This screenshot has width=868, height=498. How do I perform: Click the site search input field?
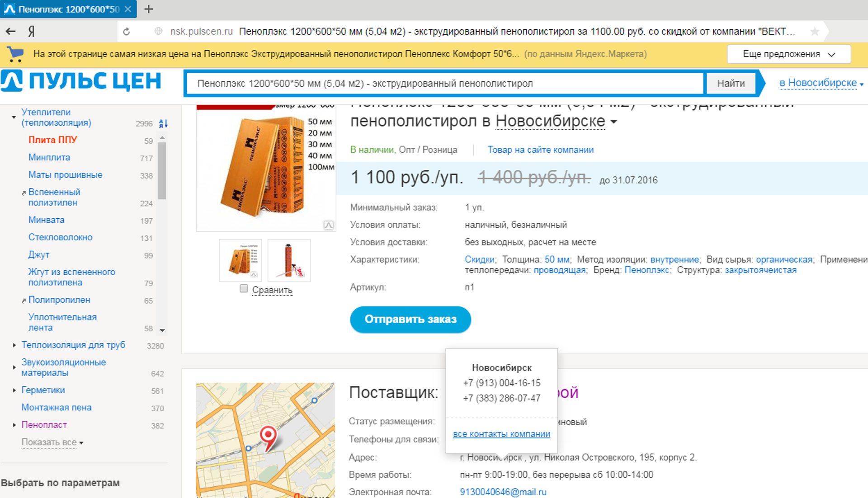tap(445, 84)
